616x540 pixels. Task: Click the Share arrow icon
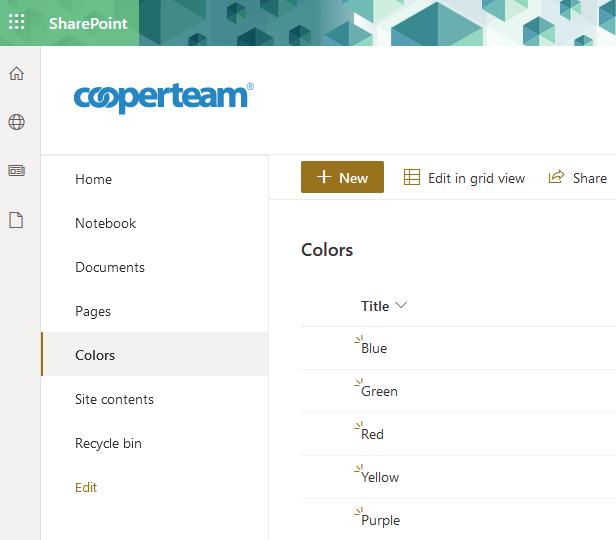pyautogui.click(x=556, y=177)
